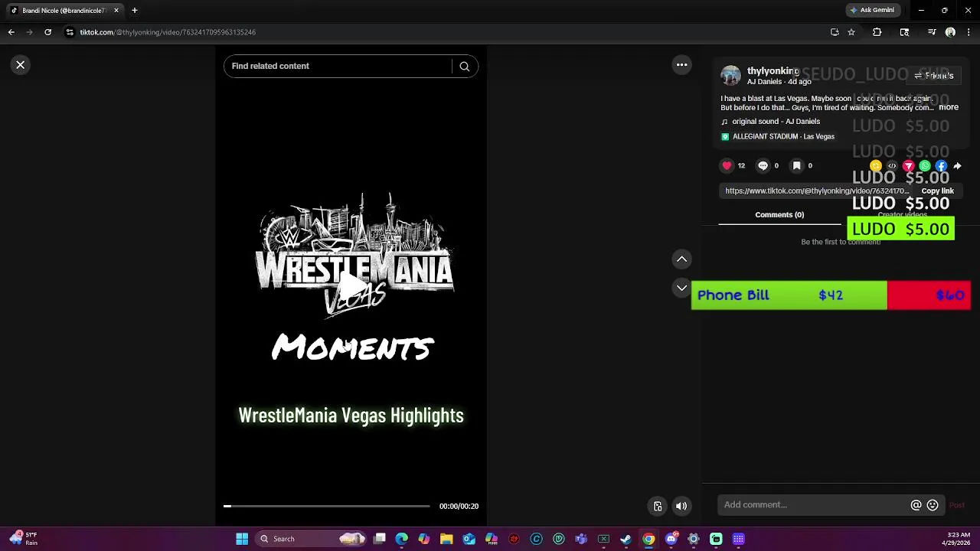The height and width of the screenshot is (551, 980).
Task: Open the thylyonking username link
Action: (x=773, y=71)
